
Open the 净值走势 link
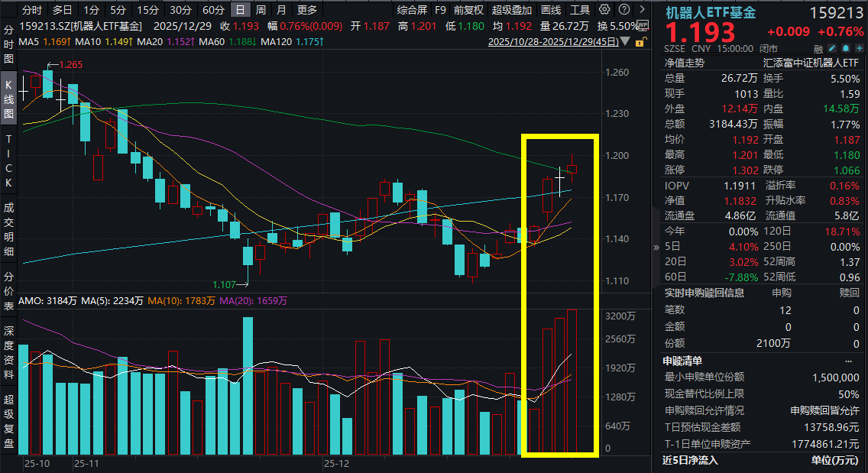685,63
